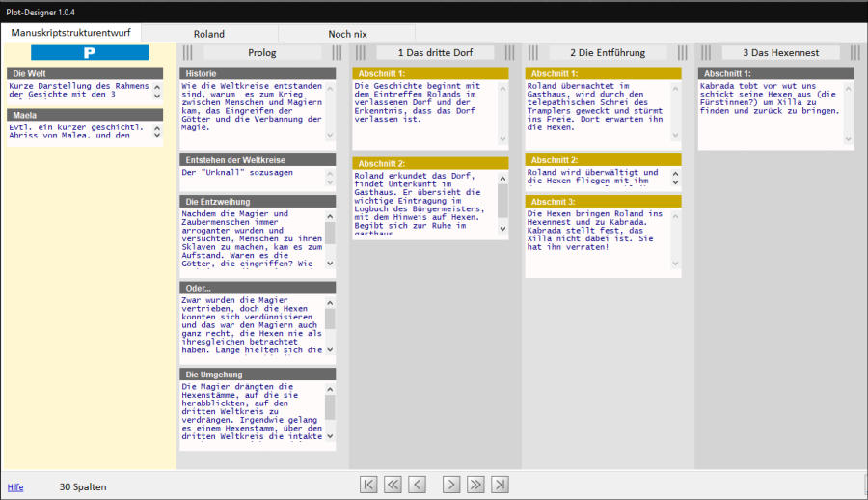
Task: Grab the left handle of Prolog column
Action: [x=188, y=53]
